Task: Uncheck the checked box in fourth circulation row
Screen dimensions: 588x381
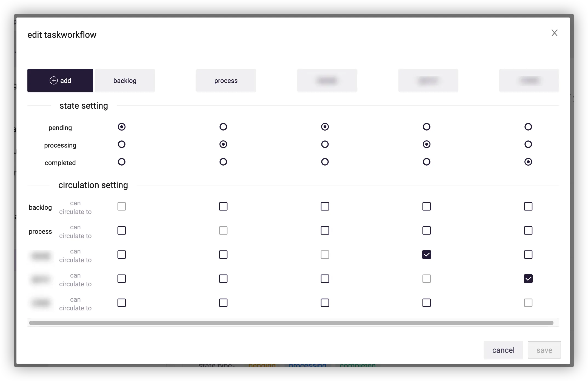Action: click(528, 279)
